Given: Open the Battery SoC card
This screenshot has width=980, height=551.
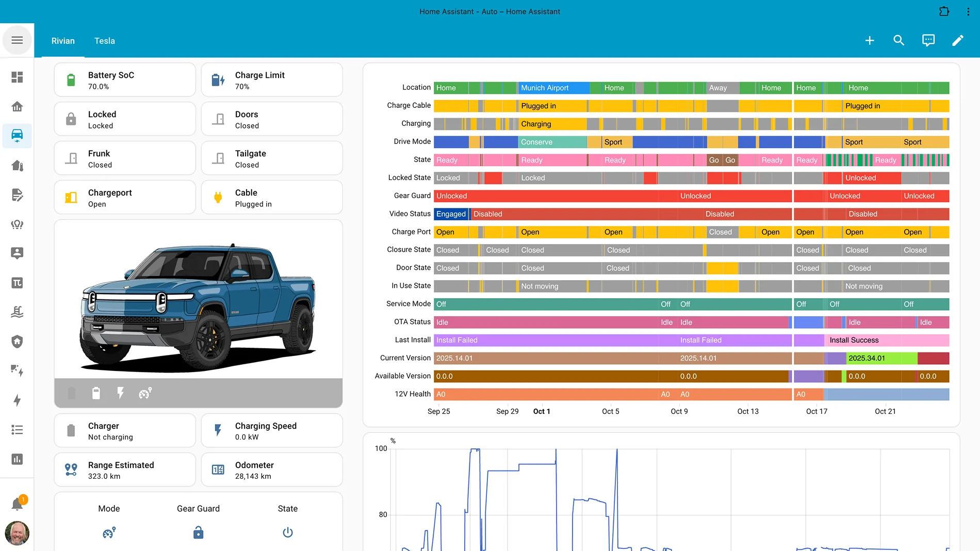Looking at the screenshot, I should [125, 80].
